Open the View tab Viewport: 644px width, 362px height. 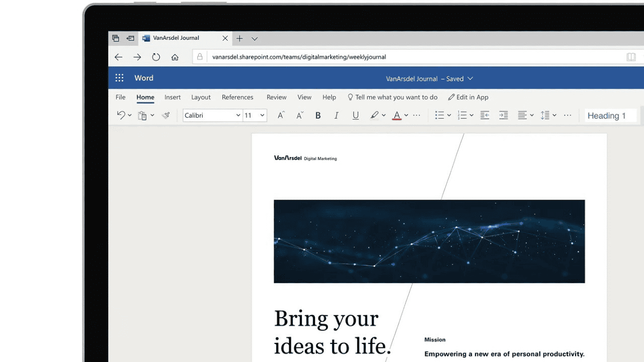[x=304, y=97]
